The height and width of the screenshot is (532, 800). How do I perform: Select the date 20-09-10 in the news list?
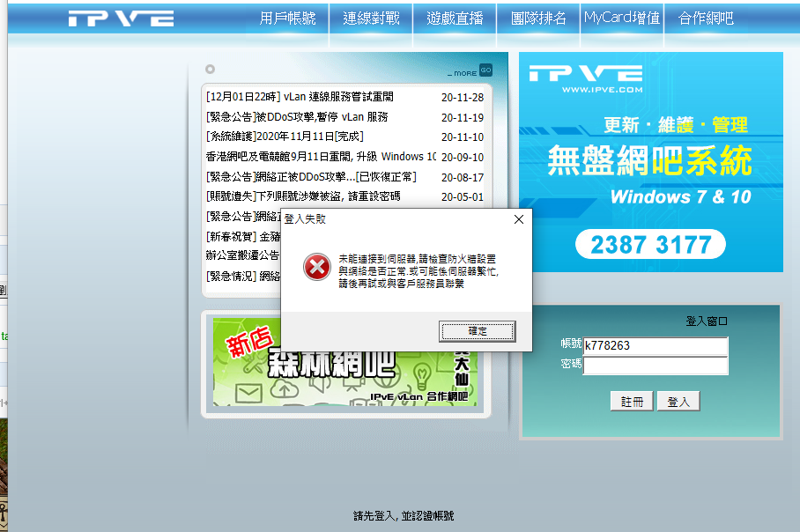(463, 157)
